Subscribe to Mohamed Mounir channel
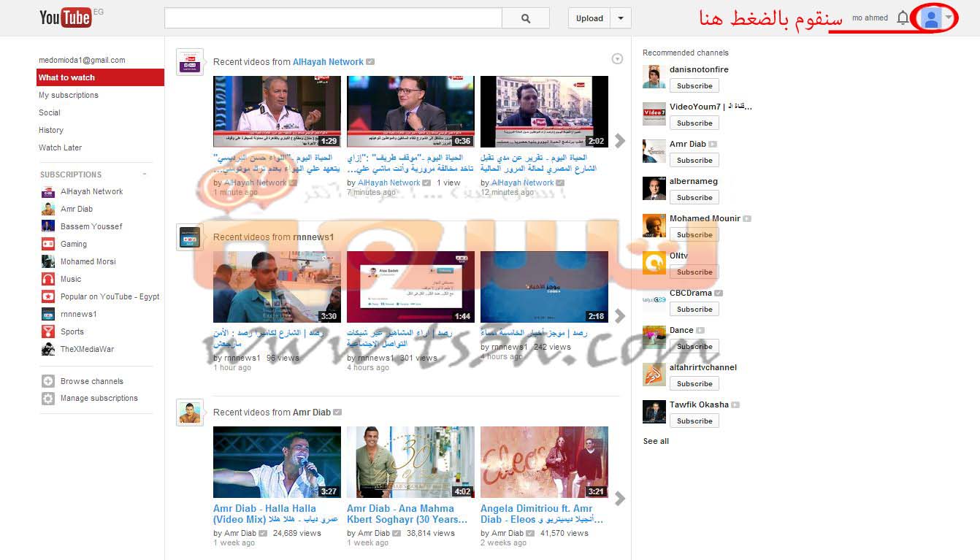 (x=694, y=234)
